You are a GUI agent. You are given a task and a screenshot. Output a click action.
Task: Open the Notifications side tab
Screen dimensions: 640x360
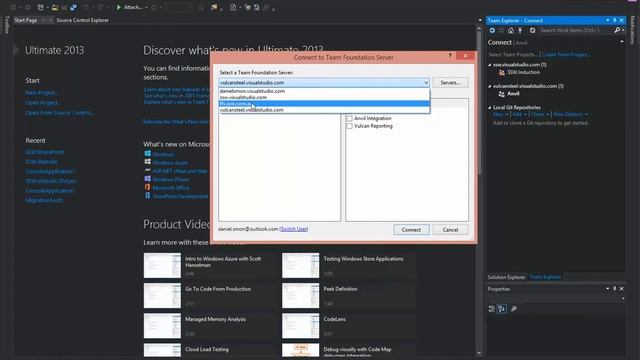(x=633, y=31)
